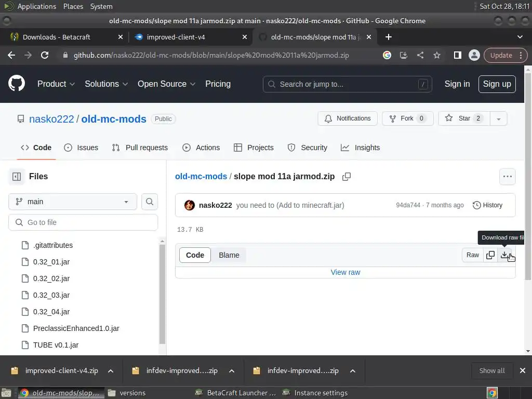
Task: Expand options for the last infdev-improved download
Action: [x=353, y=370]
